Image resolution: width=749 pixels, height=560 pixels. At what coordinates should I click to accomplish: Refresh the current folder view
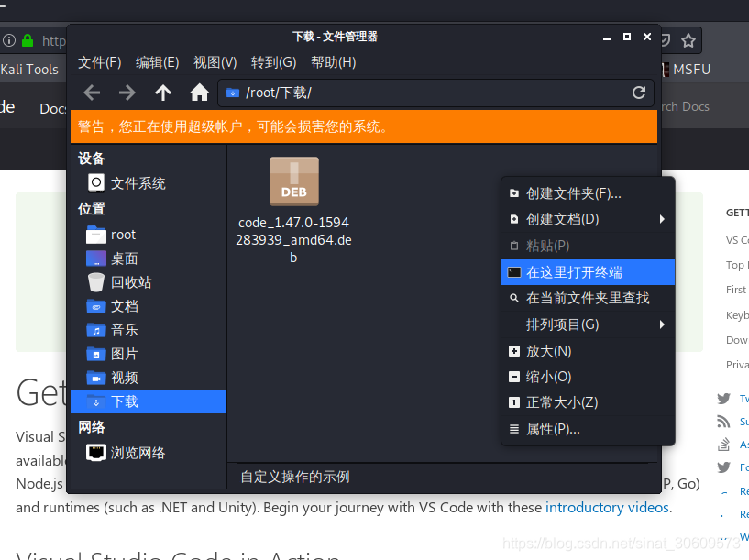coord(638,92)
